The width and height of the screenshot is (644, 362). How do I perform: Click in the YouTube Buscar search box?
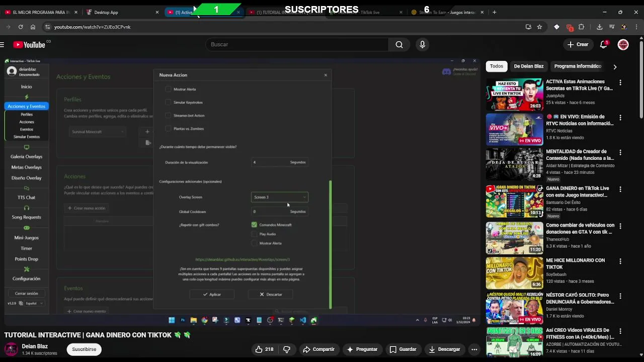(297, 44)
